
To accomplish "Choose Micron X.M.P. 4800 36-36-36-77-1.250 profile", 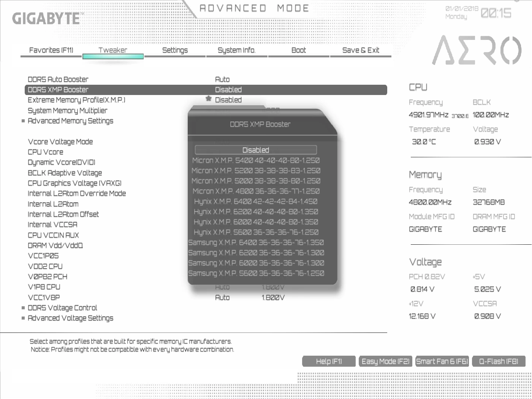I will (256, 191).
